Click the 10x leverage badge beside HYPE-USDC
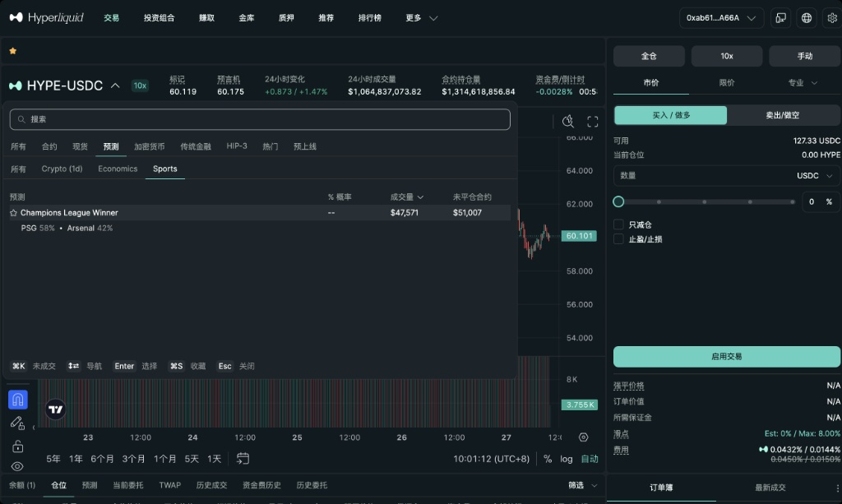The image size is (842, 504). coord(140,86)
